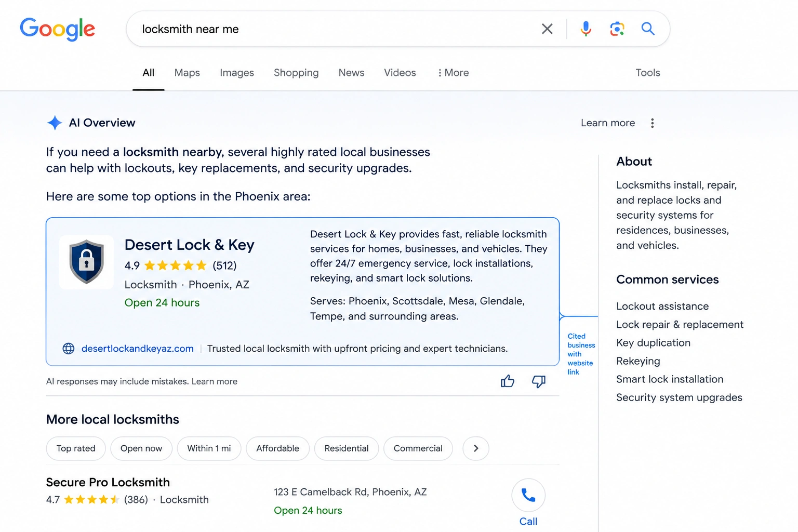Open search Tools
The height and width of the screenshot is (532, 798).
tap(648, 73)
